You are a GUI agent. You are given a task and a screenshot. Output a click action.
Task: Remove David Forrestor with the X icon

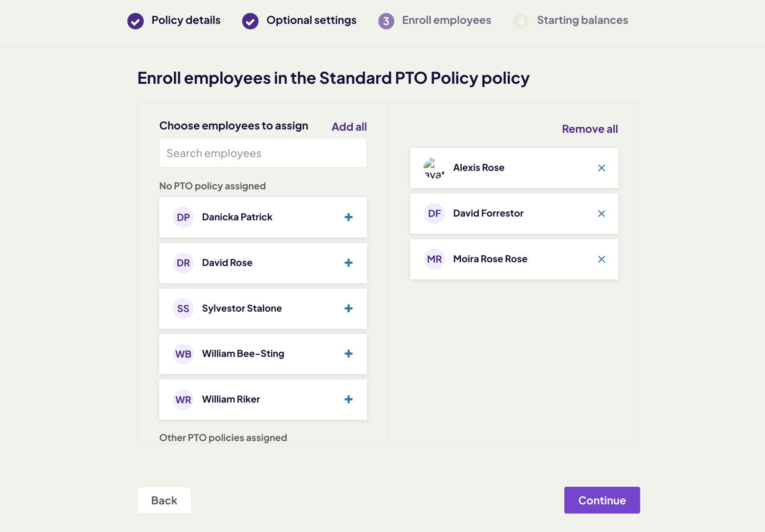(x=602, y=214)
